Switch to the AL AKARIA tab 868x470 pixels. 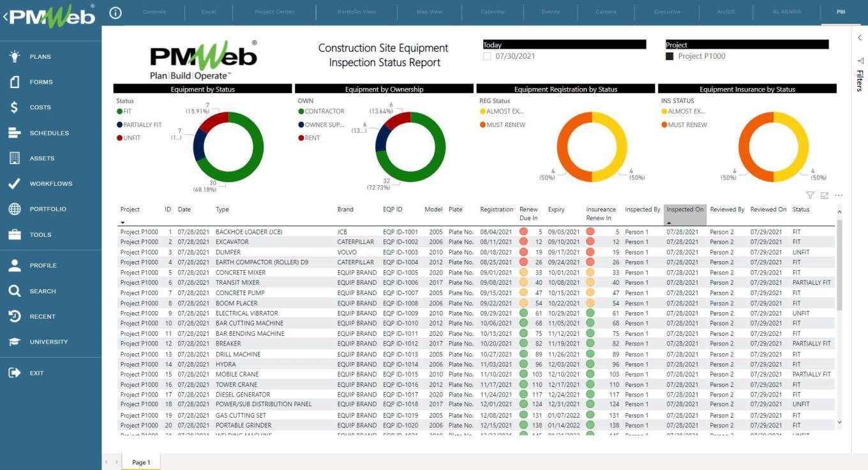pos(786,12)
